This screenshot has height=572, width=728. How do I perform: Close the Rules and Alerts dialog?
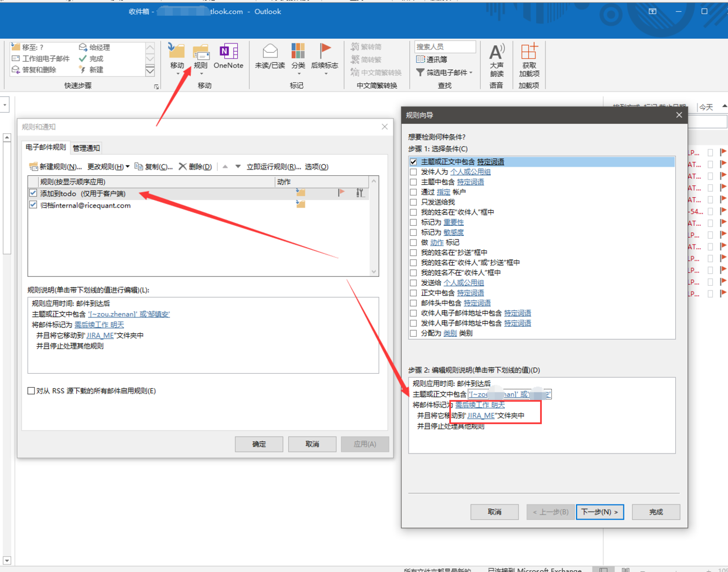pyautogui.click(x=385, y=127)
